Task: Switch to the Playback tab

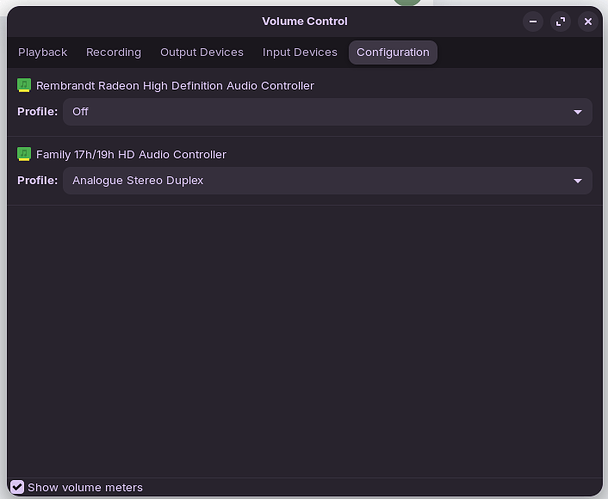Action: [x=43, y=52]
